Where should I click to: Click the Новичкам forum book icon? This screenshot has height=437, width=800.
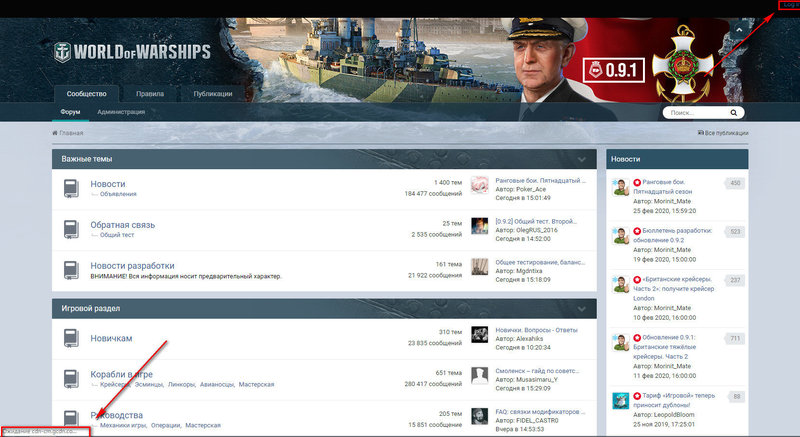pyautogui.click(x=71, y=338)
